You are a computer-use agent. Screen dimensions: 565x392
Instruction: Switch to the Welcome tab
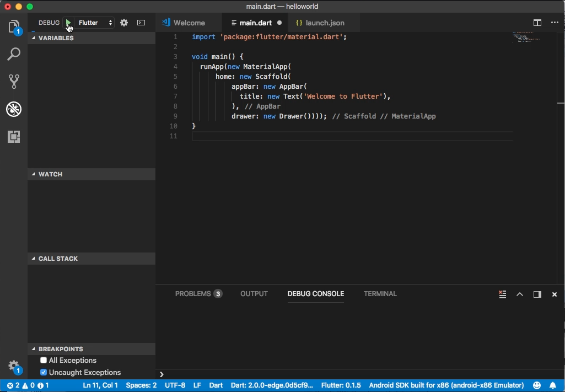pyautogui.click(x=189, y=23)
